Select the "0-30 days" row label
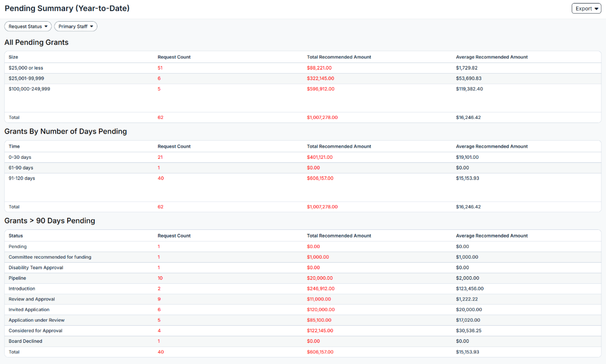606x364 pixels. pos(20,157)
